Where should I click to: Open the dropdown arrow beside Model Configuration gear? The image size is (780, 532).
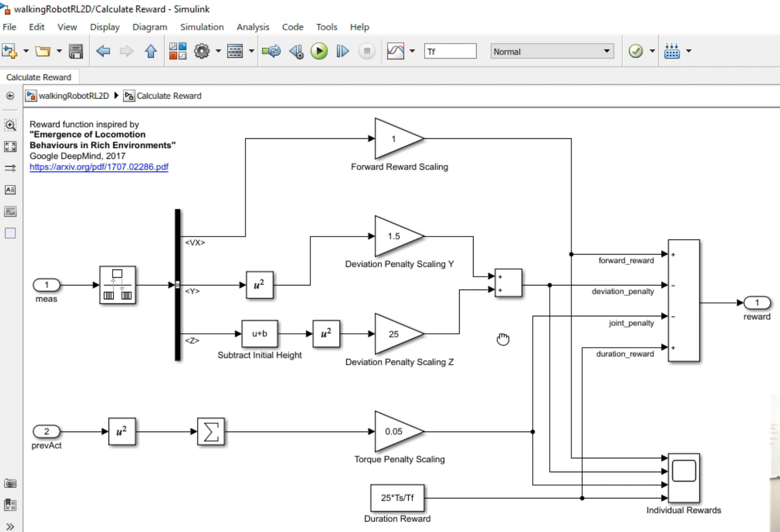(x=218, y=51)
